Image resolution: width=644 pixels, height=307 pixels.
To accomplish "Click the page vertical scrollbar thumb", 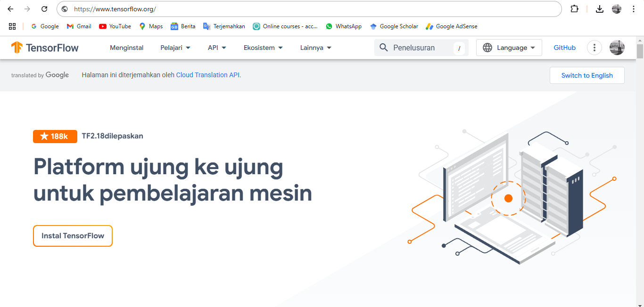I will [640, 51].
